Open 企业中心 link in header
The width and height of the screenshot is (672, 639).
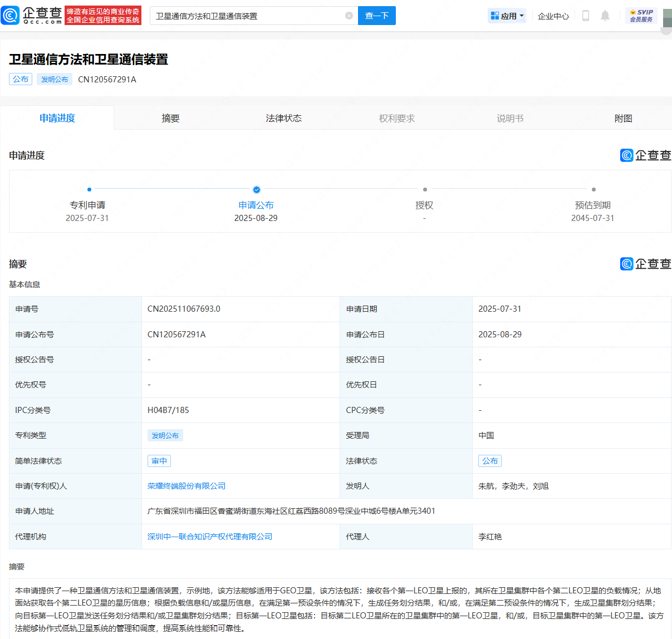(553, 16)
